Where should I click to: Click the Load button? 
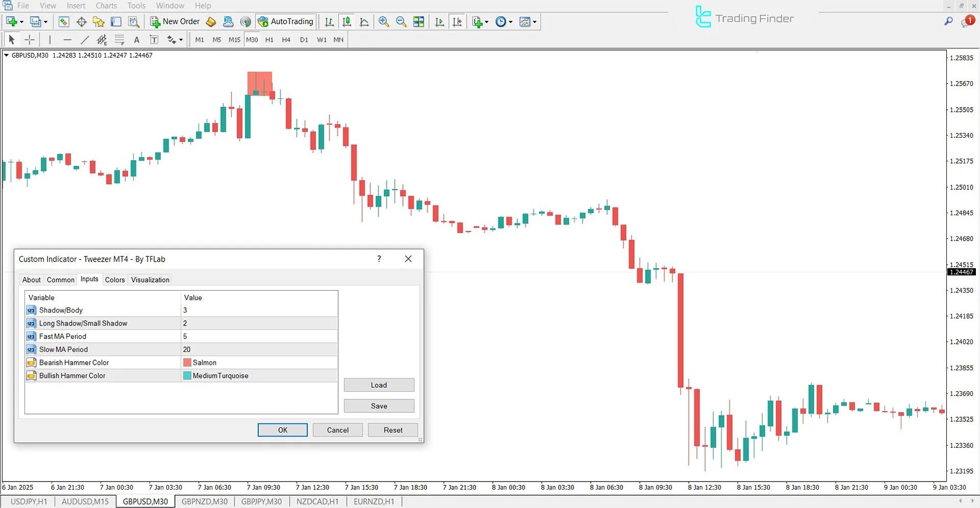click(379, 385)
